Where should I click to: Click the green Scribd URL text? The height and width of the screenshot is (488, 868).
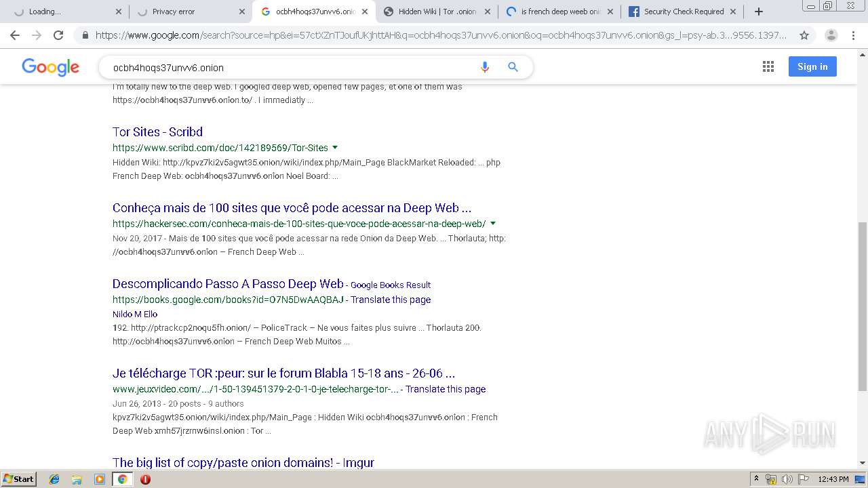click(x=220, y=148)
